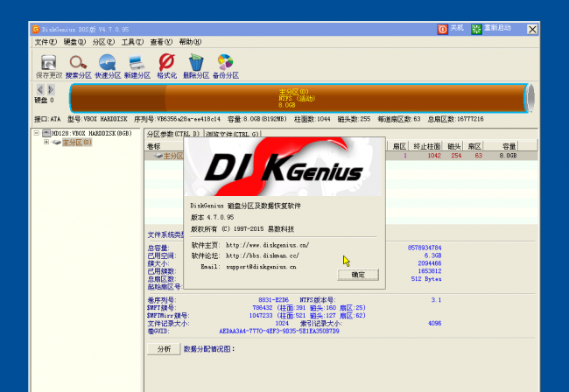
Task: Select the Format (格式化) tool
Action: point(166,66)
